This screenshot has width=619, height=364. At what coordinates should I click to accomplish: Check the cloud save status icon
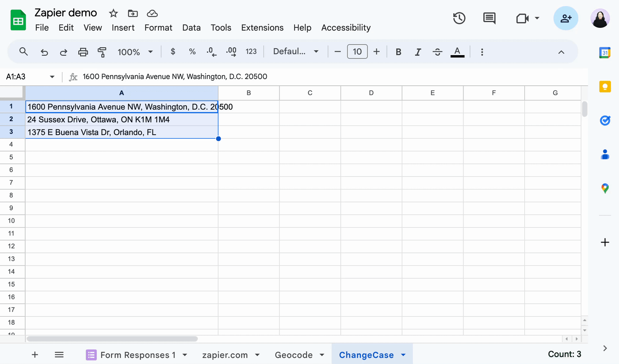[x=152, y=13]
